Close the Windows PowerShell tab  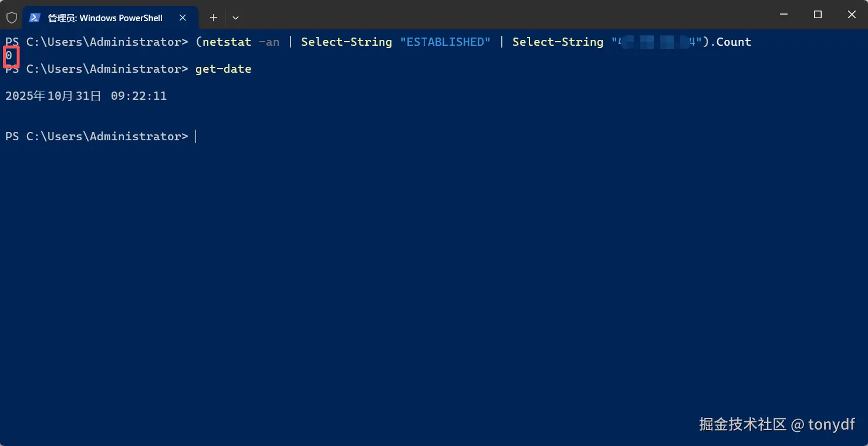click(x=183, y=18)
